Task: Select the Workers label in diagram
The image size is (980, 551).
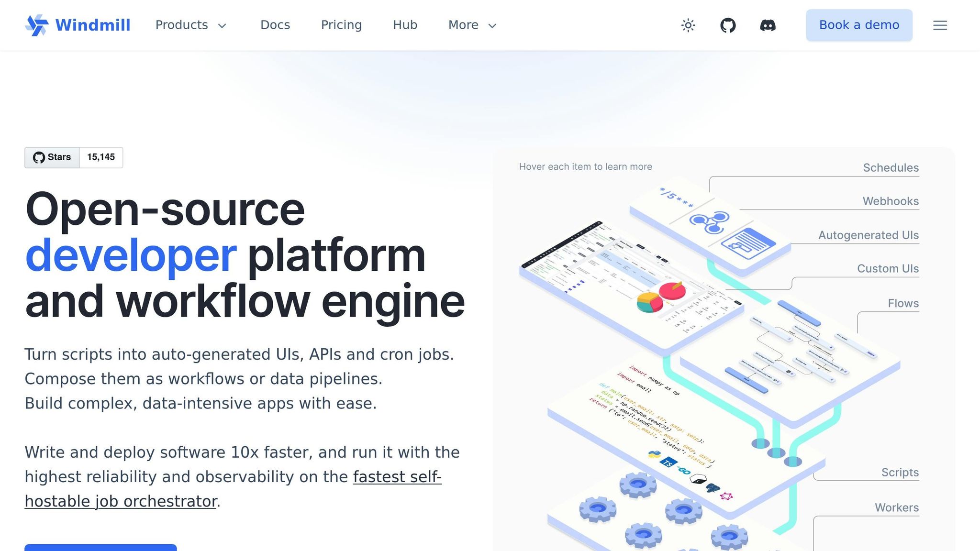Action: pyautogui.click(x=896, y=507)
